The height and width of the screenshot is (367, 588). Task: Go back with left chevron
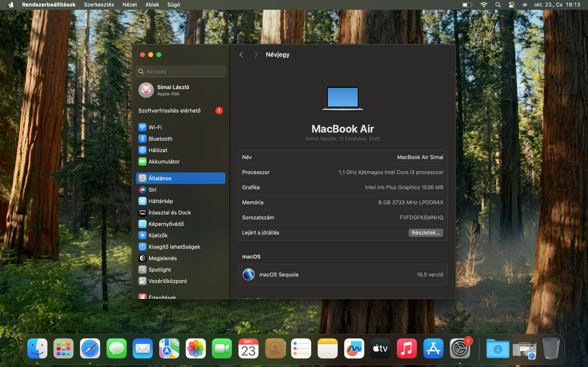tap(241, 54)
